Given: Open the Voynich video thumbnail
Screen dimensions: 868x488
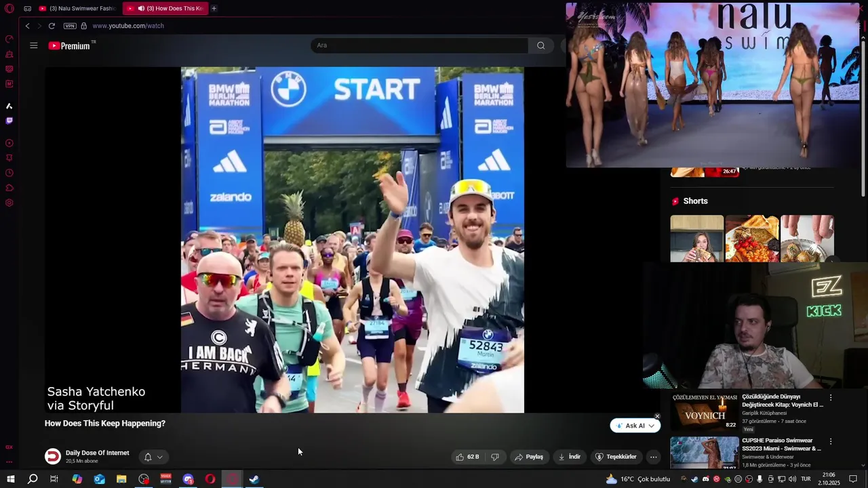Looking at the screenshot, I should pyautogui.click(x=705, y=411).
